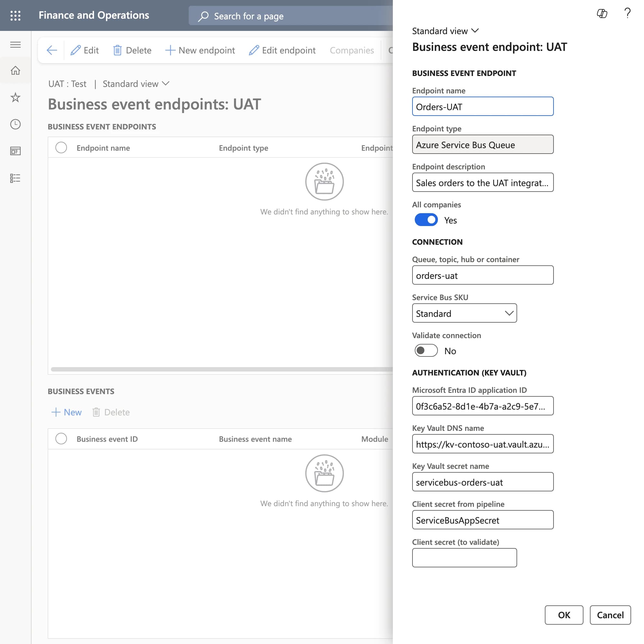Click the search magnifier icon
This screenshot has width=644, height=644.
coord(203,16)
